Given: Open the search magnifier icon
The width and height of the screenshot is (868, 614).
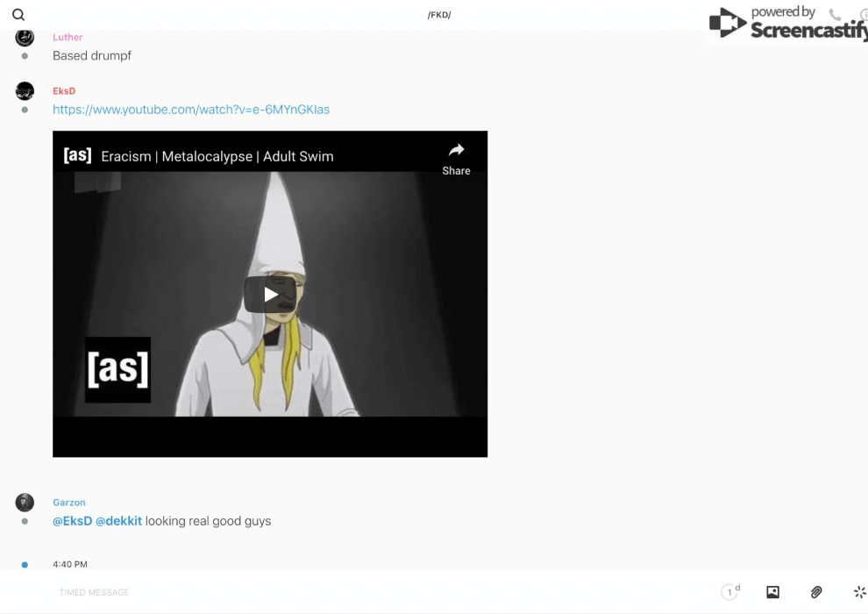Looking at the screenshot, I should click(x=18, y=15).
